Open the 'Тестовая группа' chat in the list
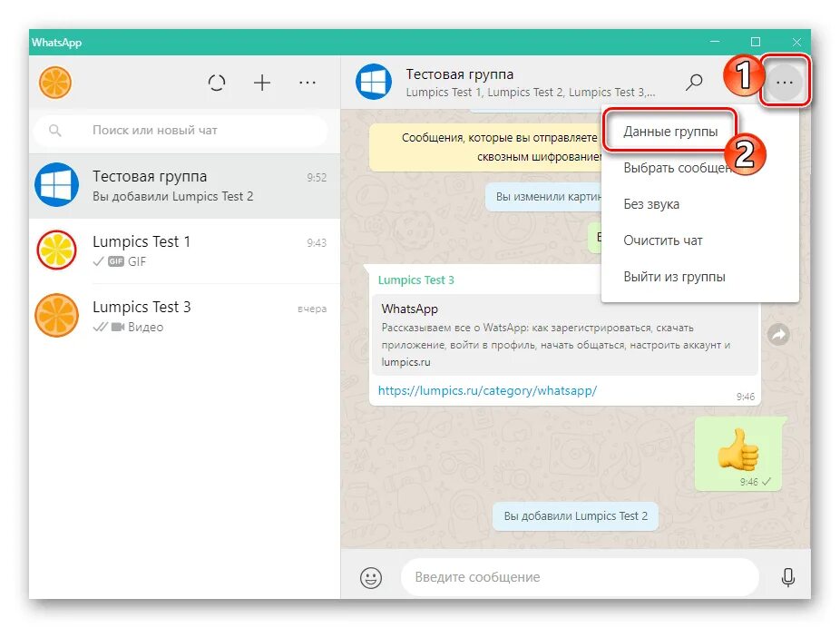The width and height of the screenshot is (840, 628). (185, 185)
